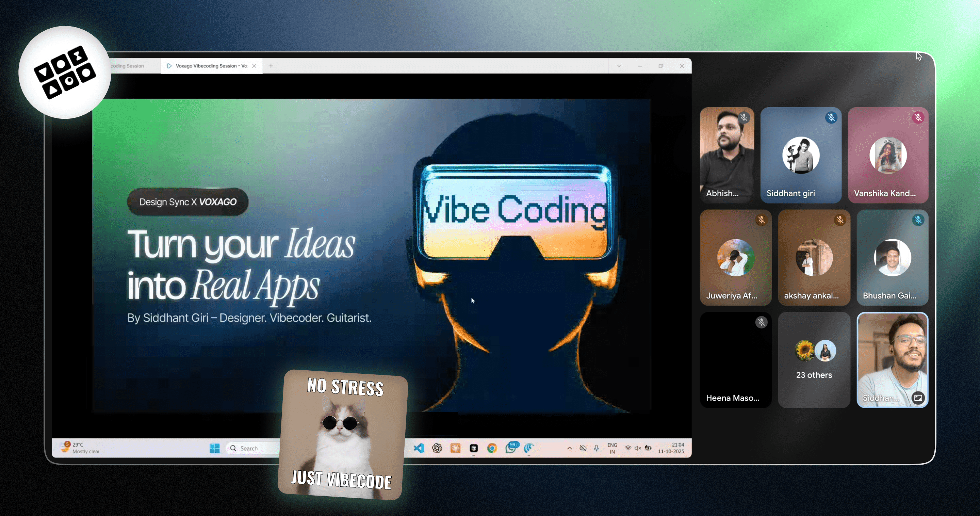980x516 pixels.
Task: Toggle the muted speaker volume icon
Action: tap(638, 448)
